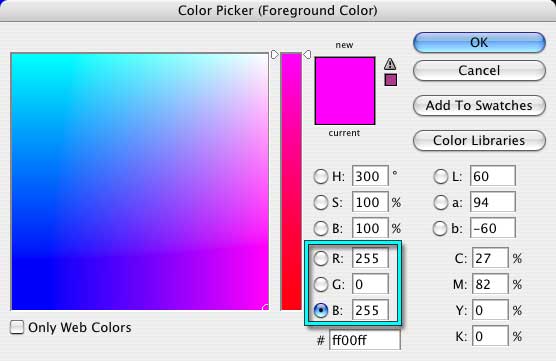Screen dimensions: 556x361
Task: Select the H (hue) radio button
Action: pos(321,176)
